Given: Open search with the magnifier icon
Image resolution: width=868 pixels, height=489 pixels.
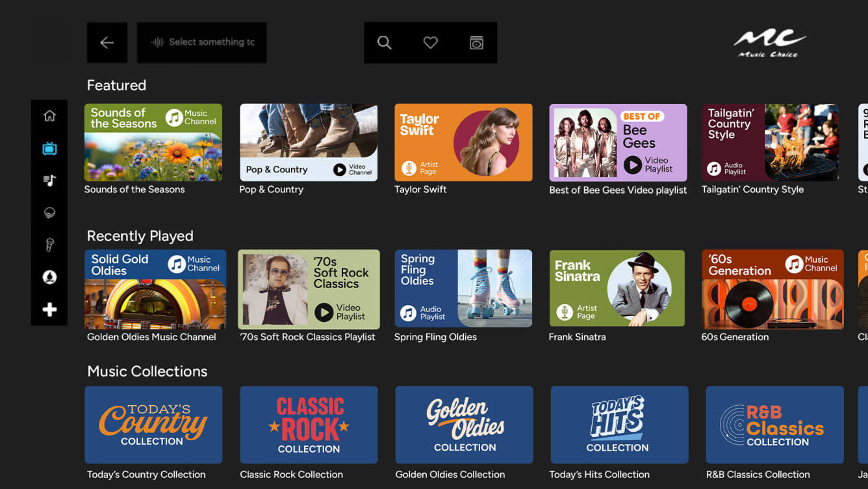Looking at the screenshot, I should 385,43.
